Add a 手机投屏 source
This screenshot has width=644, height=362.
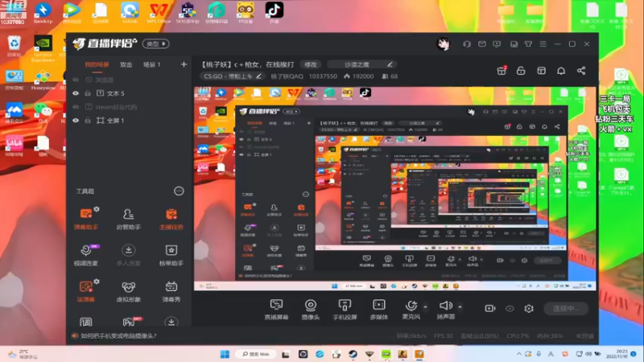(x=345, y=309)
